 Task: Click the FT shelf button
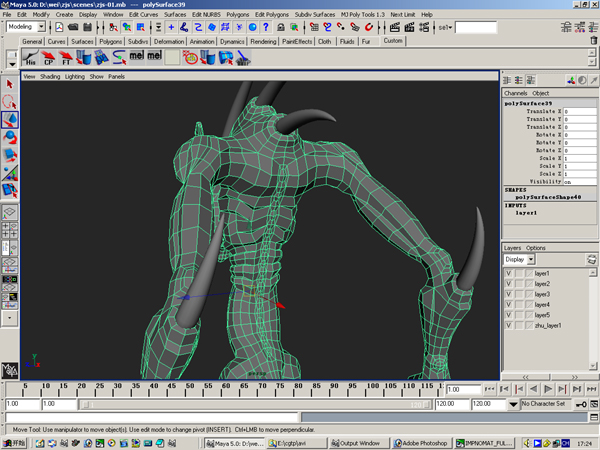coord(66,57)
